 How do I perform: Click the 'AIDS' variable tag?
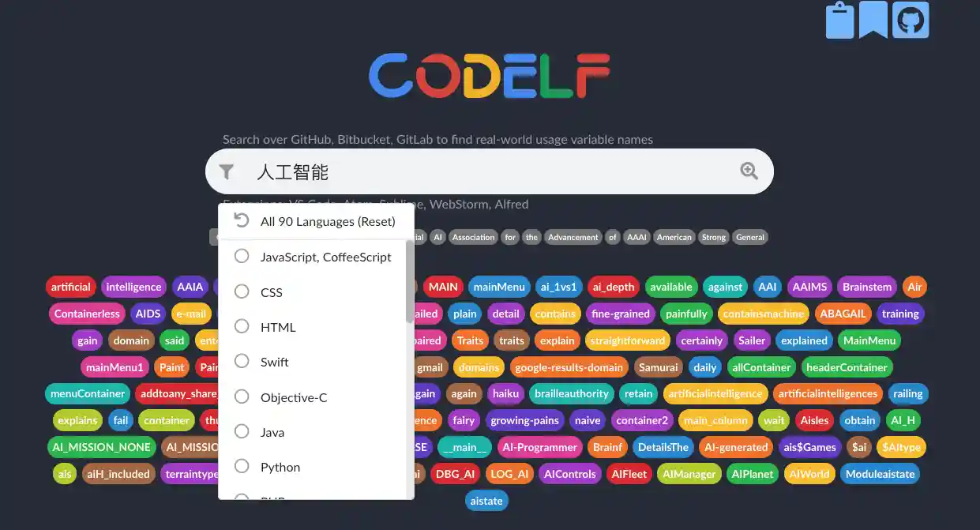click(148, 314)
